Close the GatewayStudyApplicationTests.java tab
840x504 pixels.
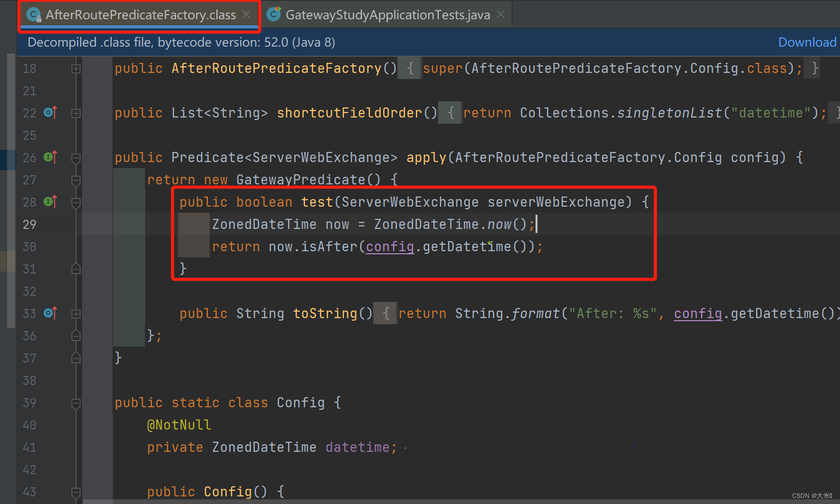click(501, 15)
